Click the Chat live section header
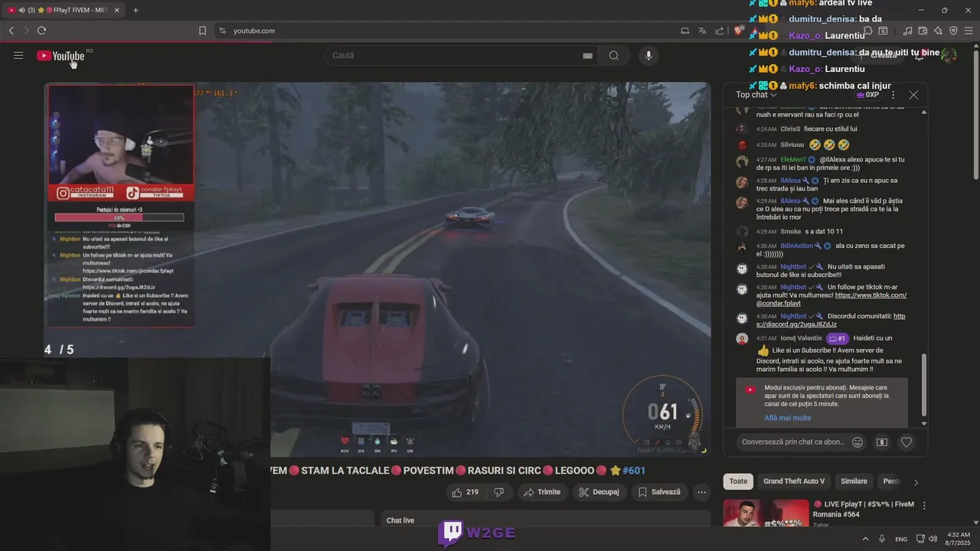This screenshot has width=980, height=551. (x=400, y=520)
